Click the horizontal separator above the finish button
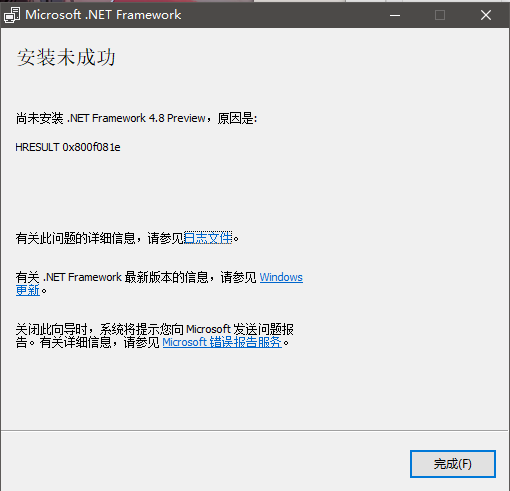 (255, 430)
